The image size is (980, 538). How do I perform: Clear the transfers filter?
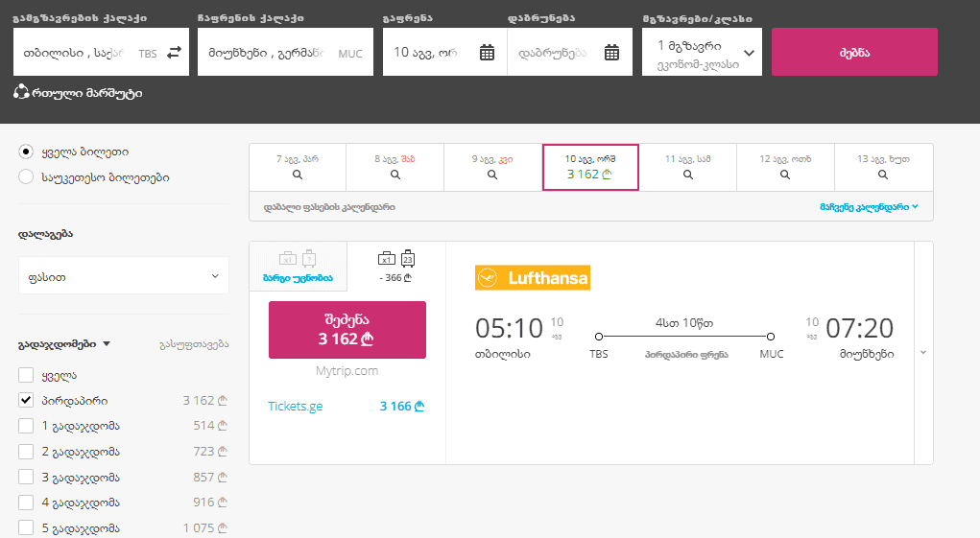pos(194,344)
